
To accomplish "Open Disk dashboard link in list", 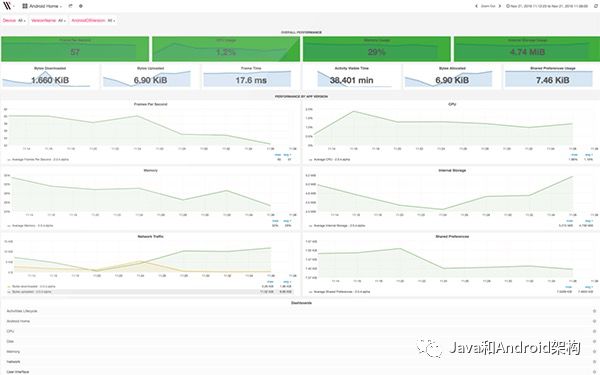I will (x=10, y=341).
